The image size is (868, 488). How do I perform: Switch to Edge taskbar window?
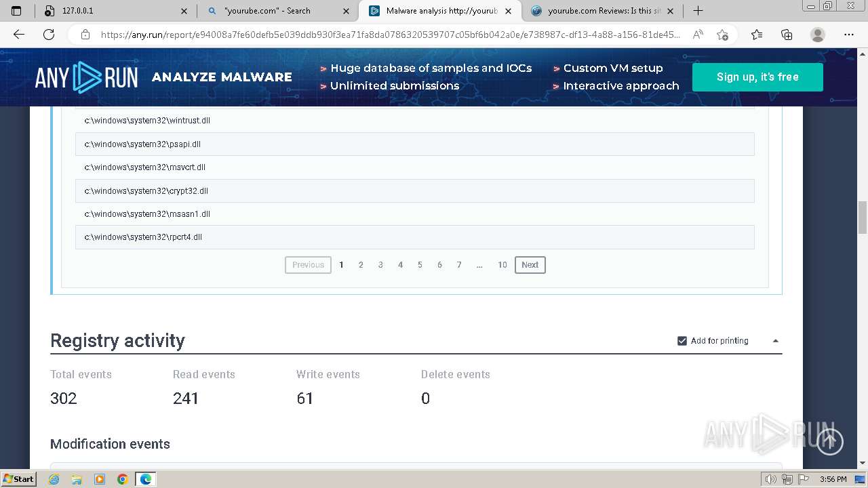pos(145,479)
